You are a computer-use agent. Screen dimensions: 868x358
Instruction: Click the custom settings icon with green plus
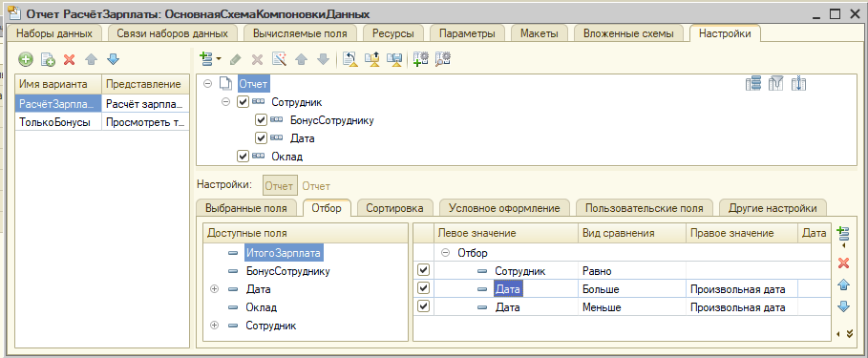pos(421,59)
